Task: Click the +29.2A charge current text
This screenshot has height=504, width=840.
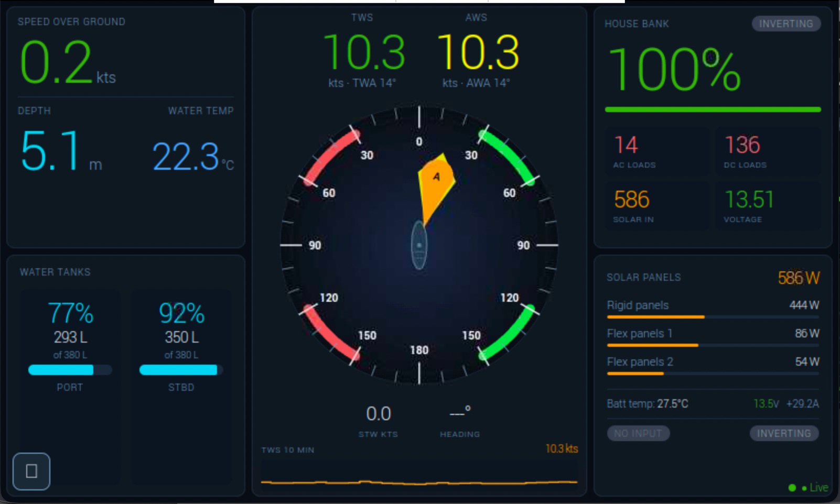Action: click(x=802, y=403)
